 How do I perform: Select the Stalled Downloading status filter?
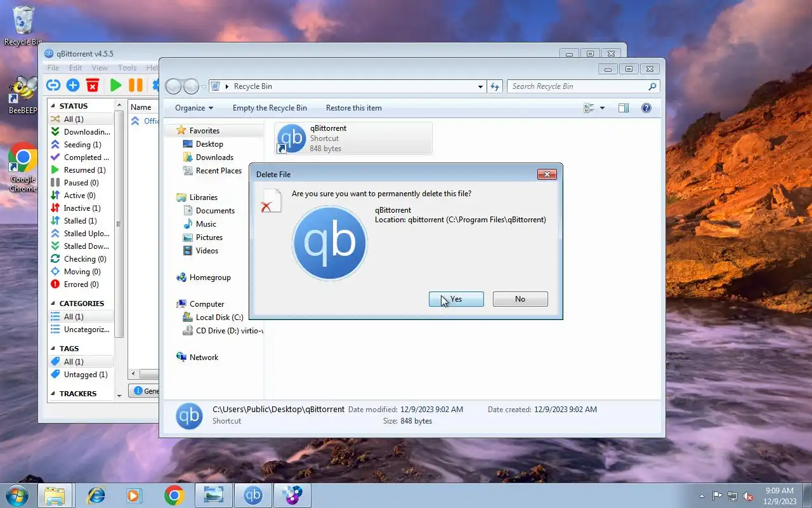coord(81,246)
